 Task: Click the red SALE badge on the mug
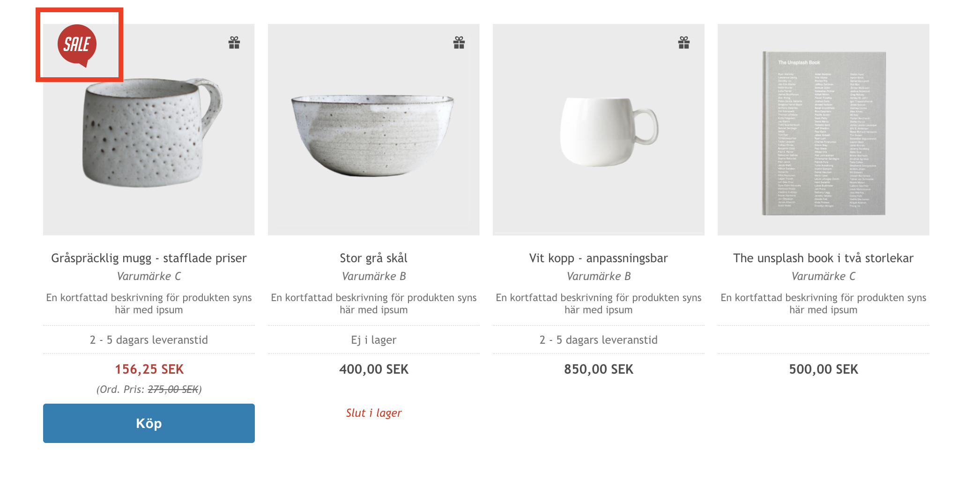coord(77,45)
